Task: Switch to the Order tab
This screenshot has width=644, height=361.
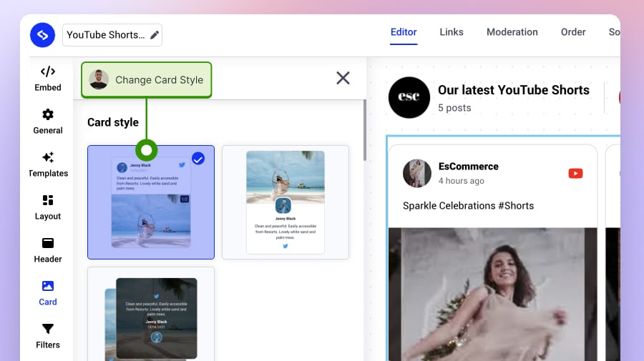Action: 573,32
